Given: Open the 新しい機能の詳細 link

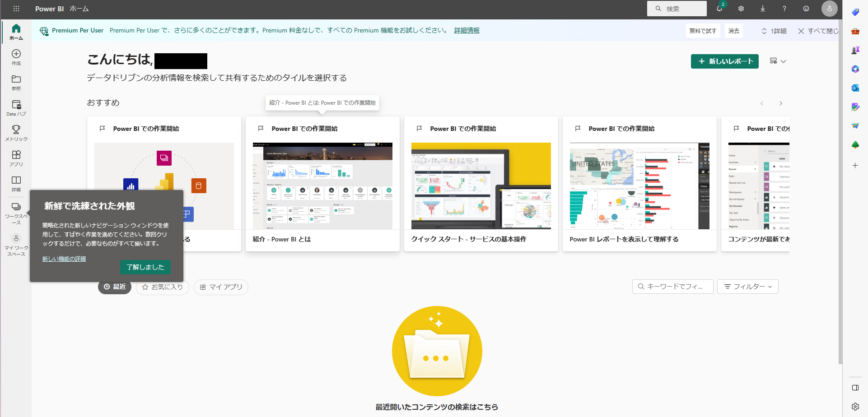Looking at the screenshot, I should coord(64,258).
